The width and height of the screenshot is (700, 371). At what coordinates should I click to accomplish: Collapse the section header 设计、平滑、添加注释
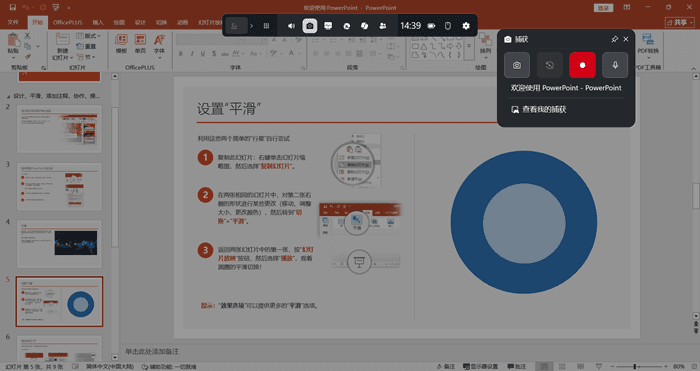pos(8,96)
